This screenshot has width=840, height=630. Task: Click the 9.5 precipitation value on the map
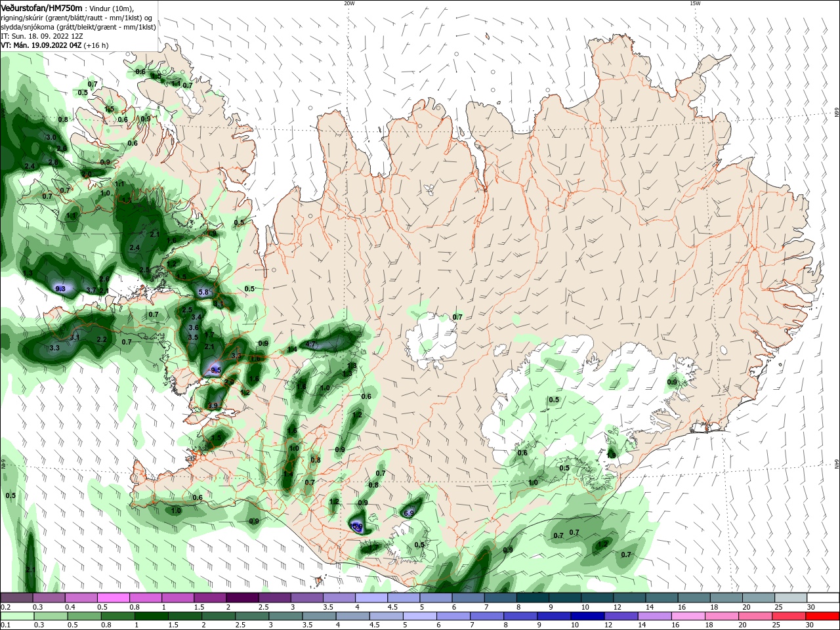point(216,370)
